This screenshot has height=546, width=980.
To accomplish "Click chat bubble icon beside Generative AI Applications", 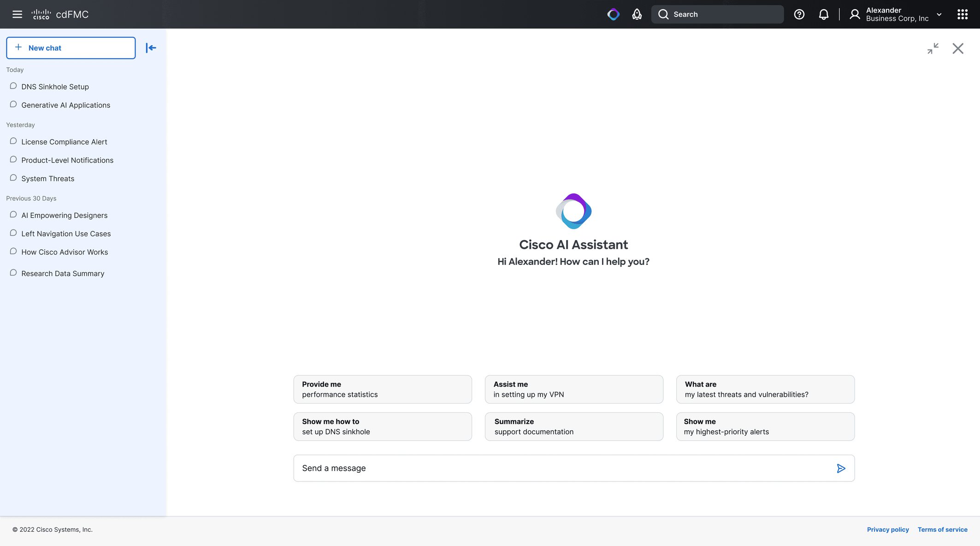I will point(13,105).
